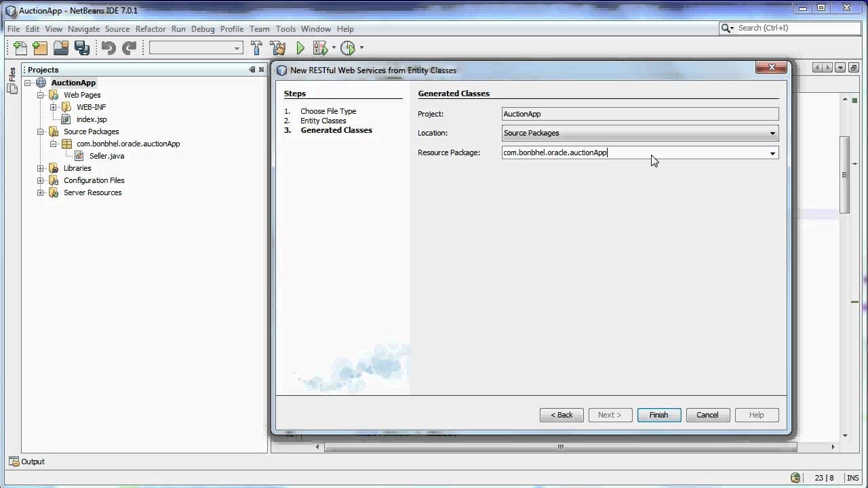Open the Navigate menu
The width and height of the screenshot is (868, 488).
coord(83,28)
